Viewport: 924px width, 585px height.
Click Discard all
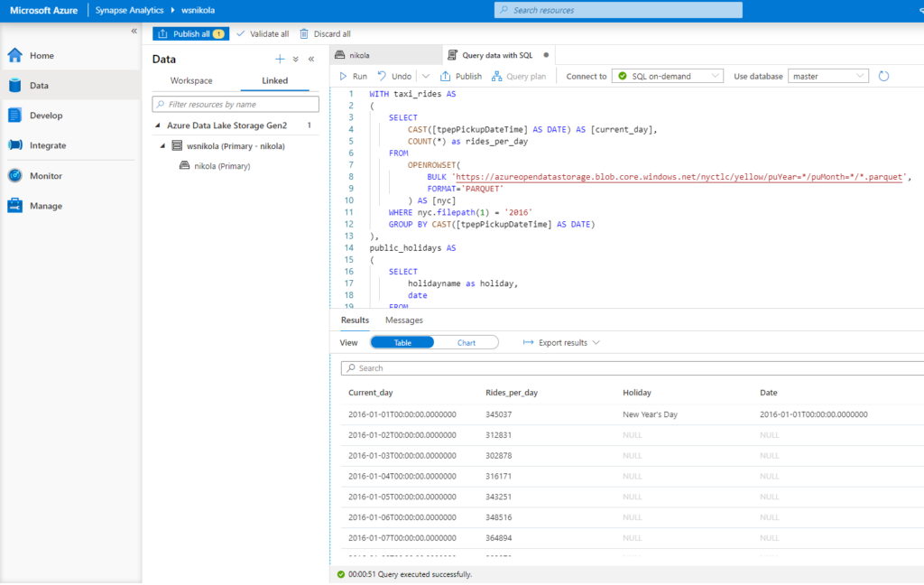pyautogui.click(x=325, y=33)
